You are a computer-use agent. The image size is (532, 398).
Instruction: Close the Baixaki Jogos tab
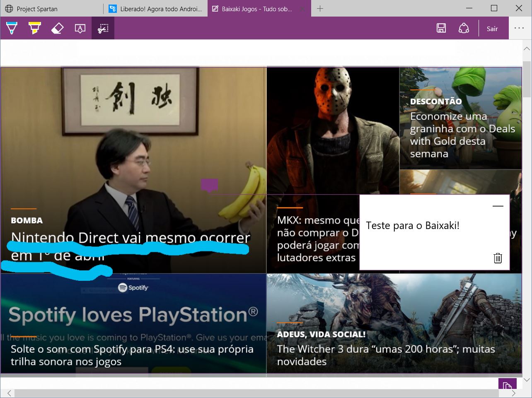point(302,9)
